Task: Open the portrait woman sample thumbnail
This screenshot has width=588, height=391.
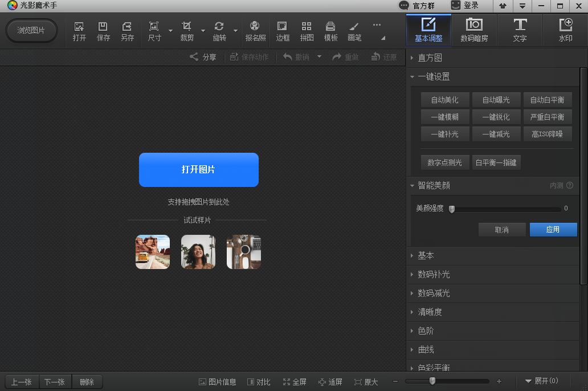Action: pos(198,252)
